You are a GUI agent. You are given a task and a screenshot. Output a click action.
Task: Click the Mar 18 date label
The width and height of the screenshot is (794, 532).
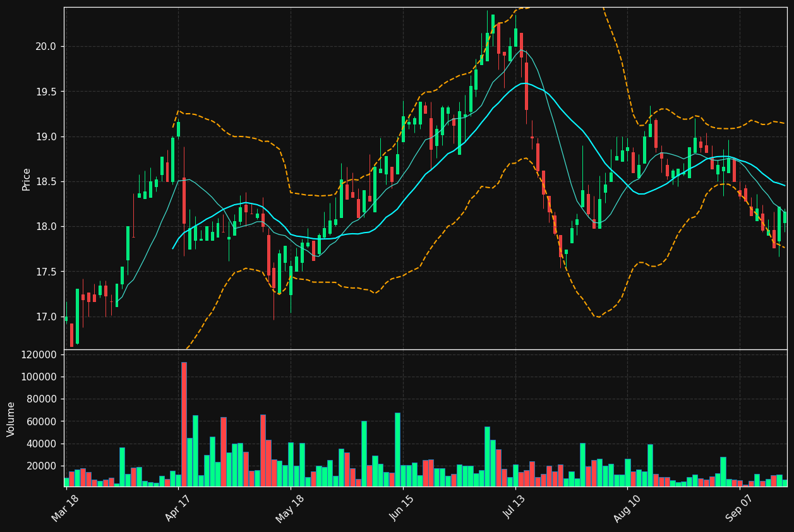pyautogui.click(x=65, y=507)
